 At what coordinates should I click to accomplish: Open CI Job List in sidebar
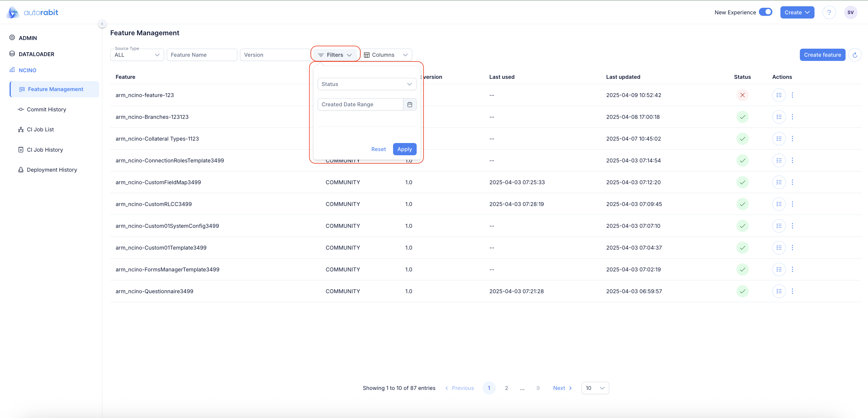[40, 130]
